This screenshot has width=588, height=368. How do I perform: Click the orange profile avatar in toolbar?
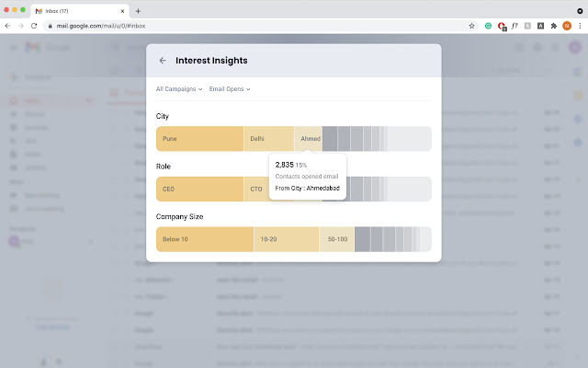[567, 26]
